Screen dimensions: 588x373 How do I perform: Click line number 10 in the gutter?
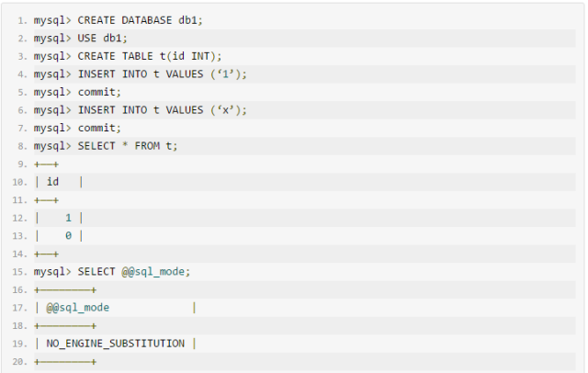point(20,182)
